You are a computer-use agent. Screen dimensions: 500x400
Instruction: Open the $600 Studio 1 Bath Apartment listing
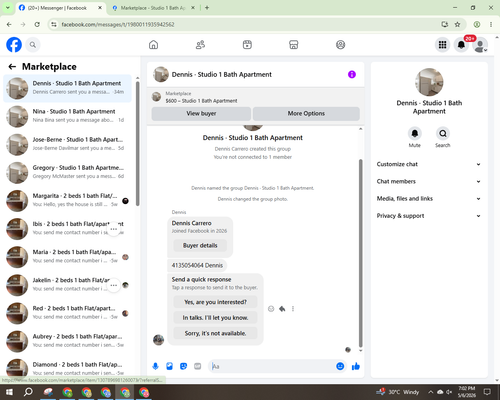coord(201,101)
